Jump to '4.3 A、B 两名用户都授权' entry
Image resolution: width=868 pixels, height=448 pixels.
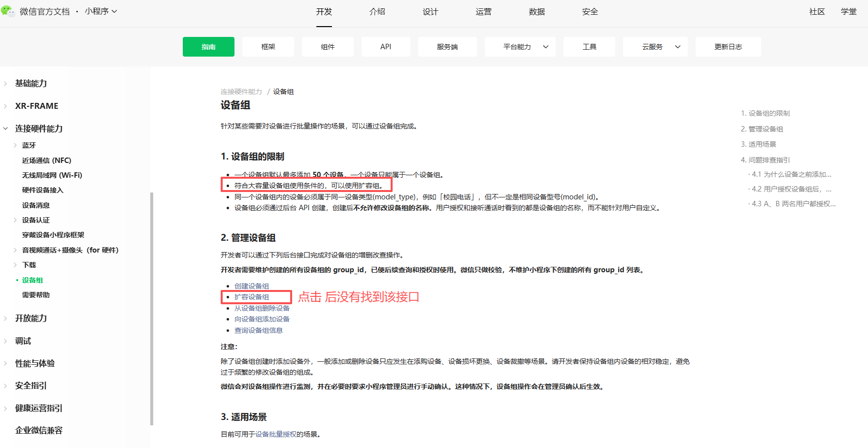[792, 204]
